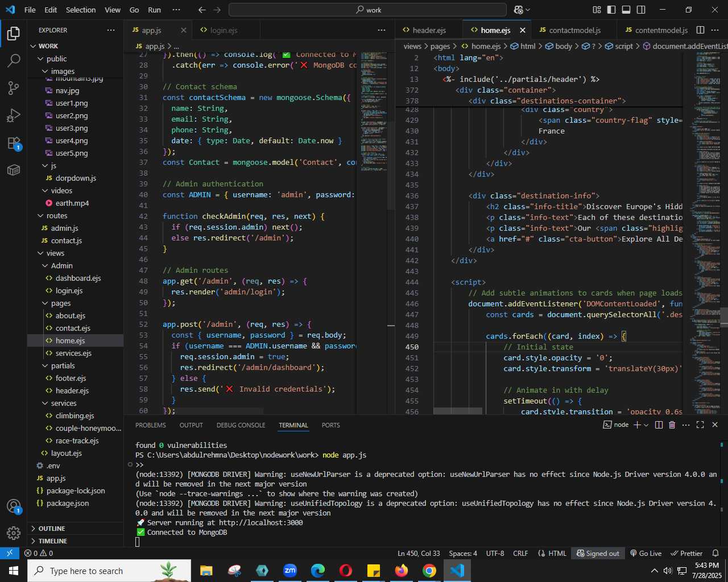
Task: Split the terminal panel
Action: tap(659, 425)
